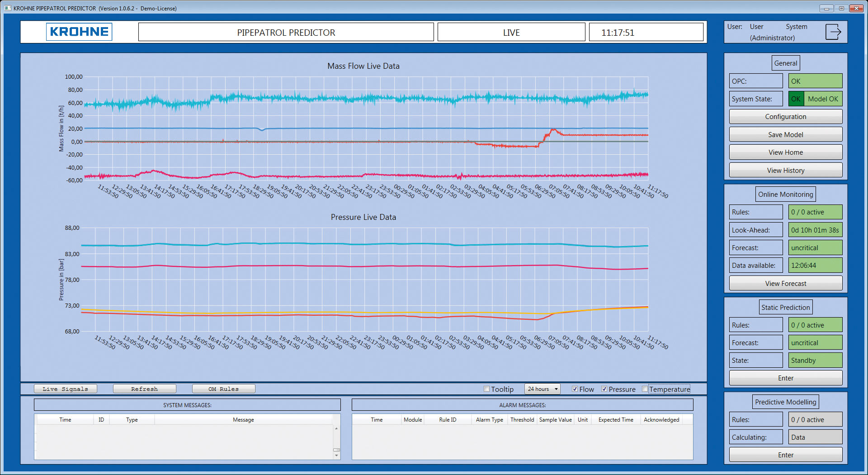
Task: Sort system messages by Type column
Action: [132, 420]
